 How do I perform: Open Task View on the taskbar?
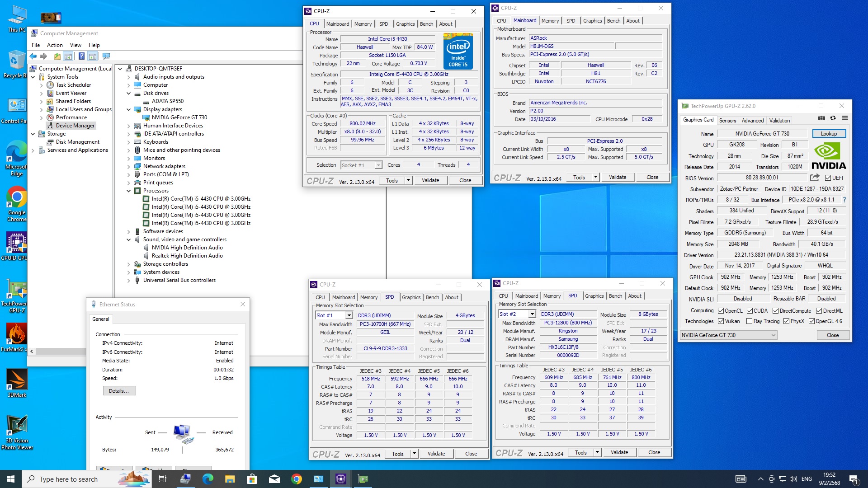coord(163,479)
